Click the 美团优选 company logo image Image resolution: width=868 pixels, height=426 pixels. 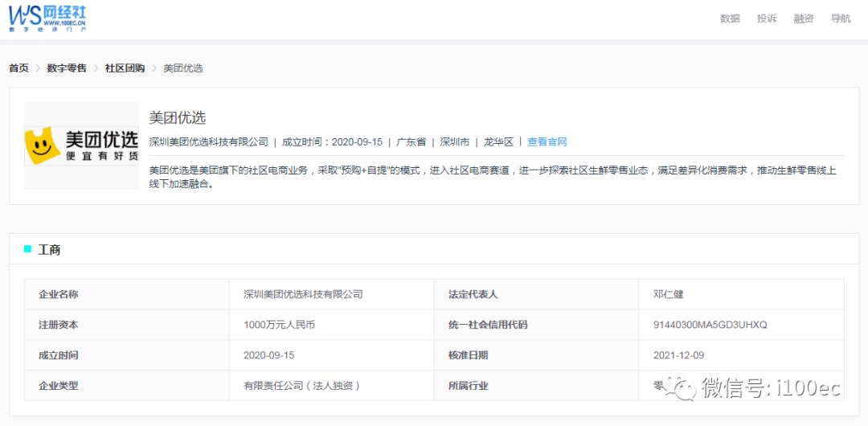tap(81, 146)
